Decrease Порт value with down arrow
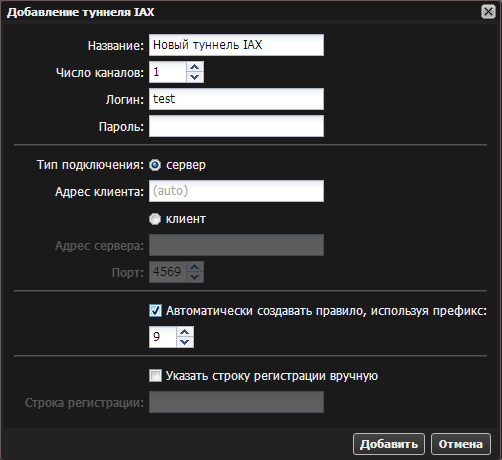This screenshot has width=502, height=460. coord(195,277)
